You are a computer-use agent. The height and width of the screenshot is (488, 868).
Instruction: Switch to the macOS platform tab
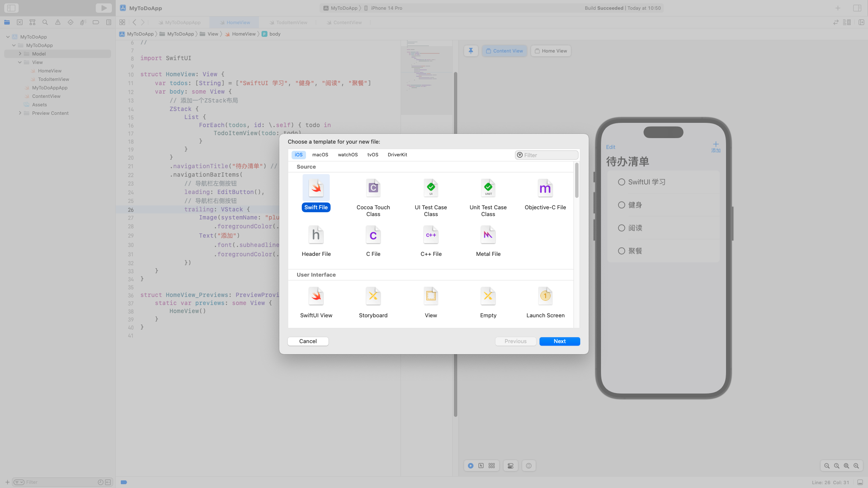[x=320, y=155]
